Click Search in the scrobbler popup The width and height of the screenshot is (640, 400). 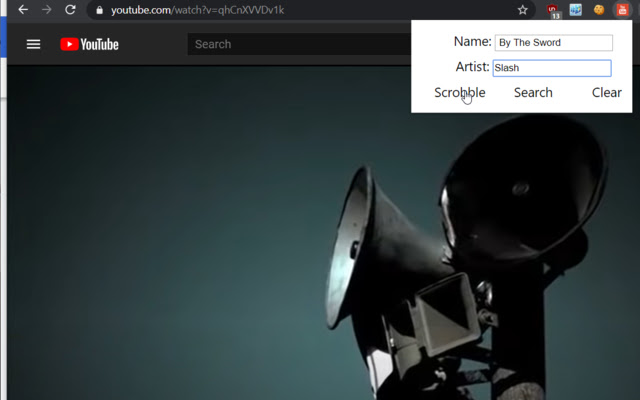(x=533, y=93)
